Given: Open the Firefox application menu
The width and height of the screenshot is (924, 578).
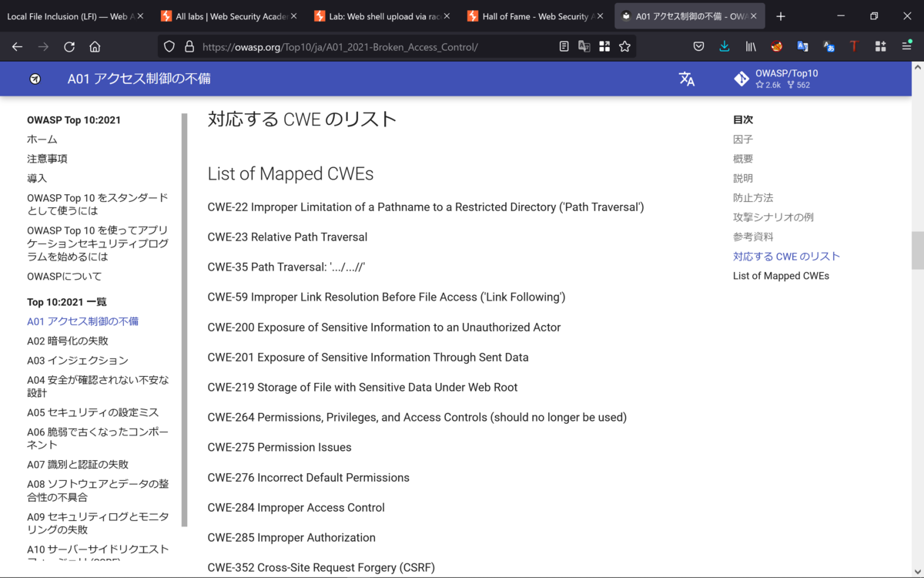Looking at the screenshot, I should (906, 46).
